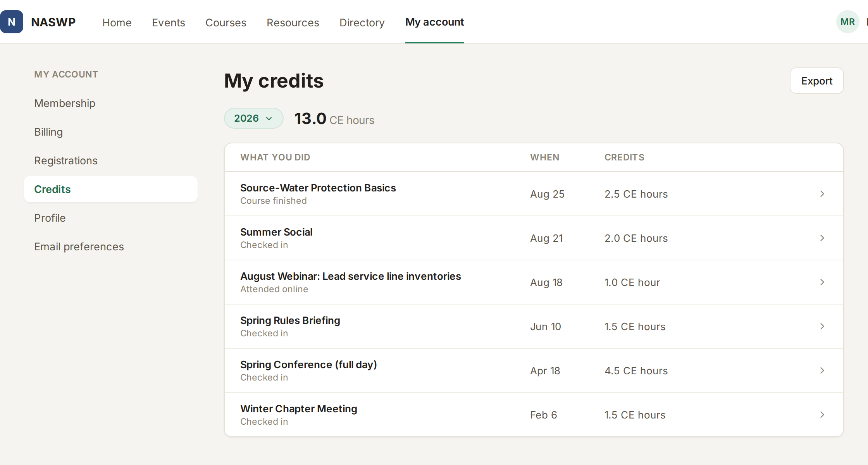Open the chevron for Spring Conference row
The width and height of the screenshot is (868, 465).
(x=822, y=370)
